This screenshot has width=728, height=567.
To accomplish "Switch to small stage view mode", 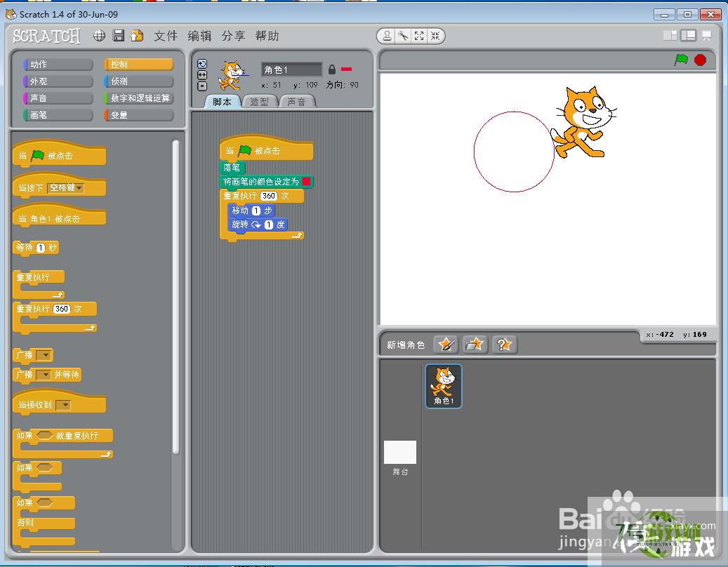I will pyautogui.click(x=670, y=35).
